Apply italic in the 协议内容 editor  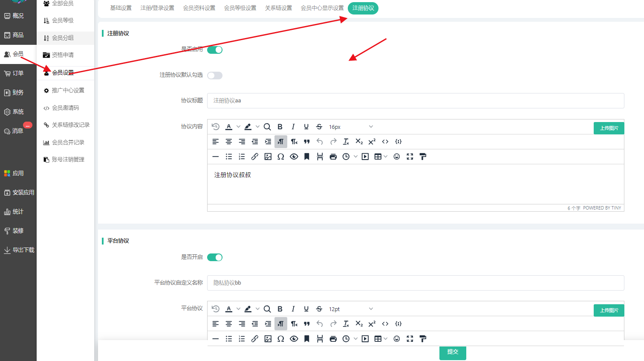(x=293, y=127)
